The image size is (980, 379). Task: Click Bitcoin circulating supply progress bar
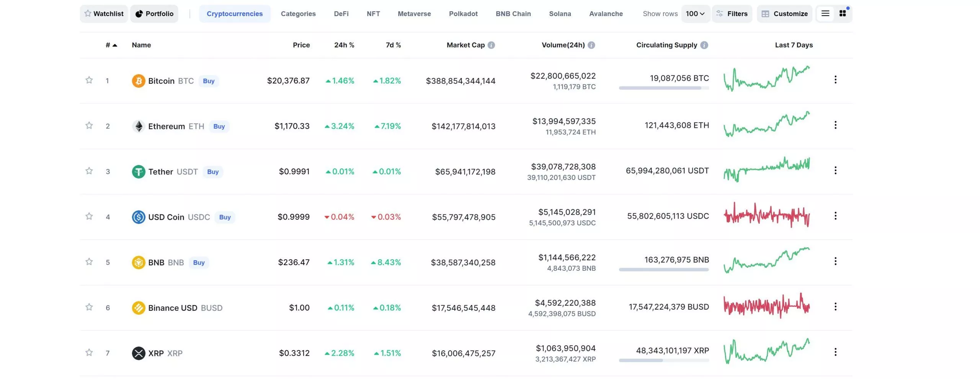click(664, 88)
